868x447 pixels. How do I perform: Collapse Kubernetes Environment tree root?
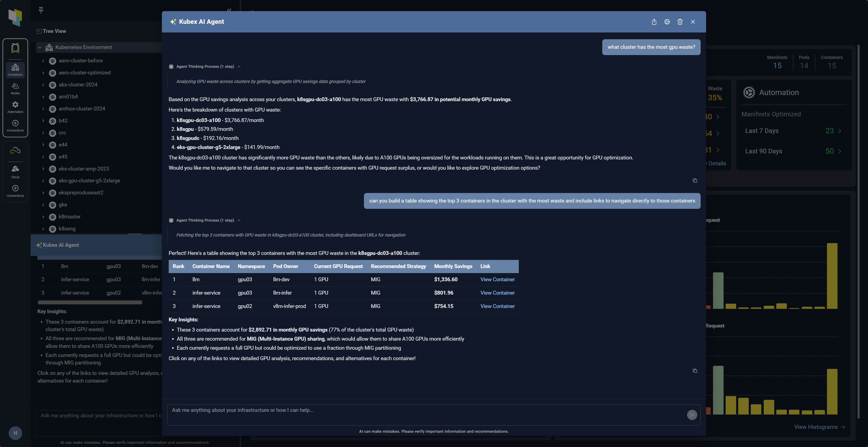click(x=40, y=48)
